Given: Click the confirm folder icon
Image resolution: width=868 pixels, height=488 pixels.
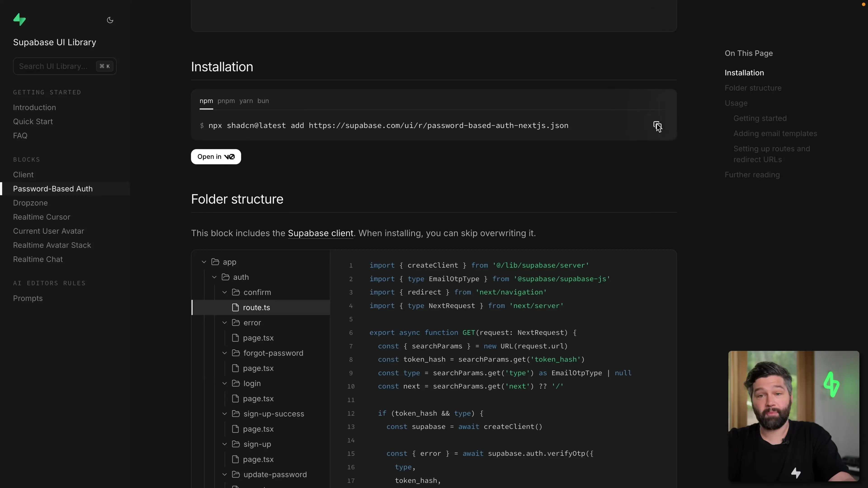Looking at the screenshot, I should tap(236, 292).
